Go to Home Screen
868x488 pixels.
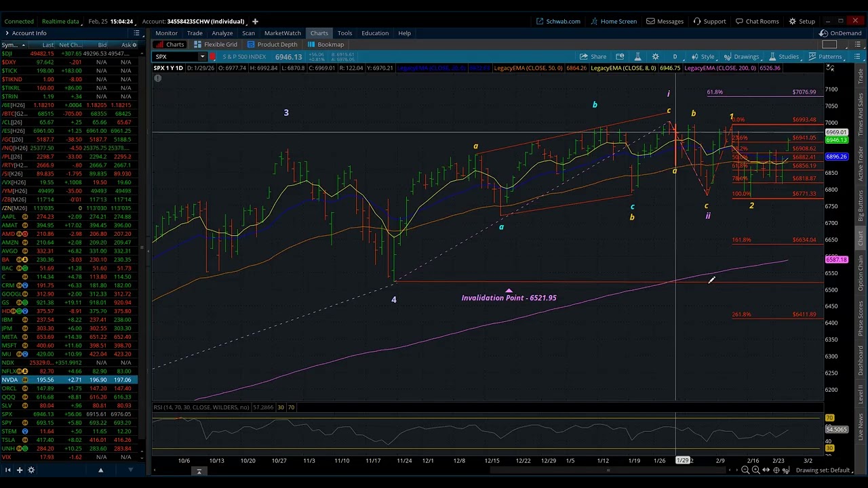pyautogui.click(x=612, y=21)
